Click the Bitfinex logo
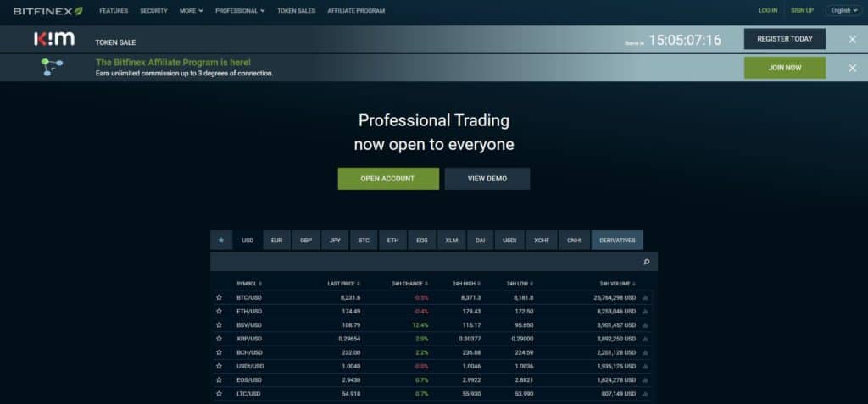This screenshot has height=404, width=868. (48, 10)
